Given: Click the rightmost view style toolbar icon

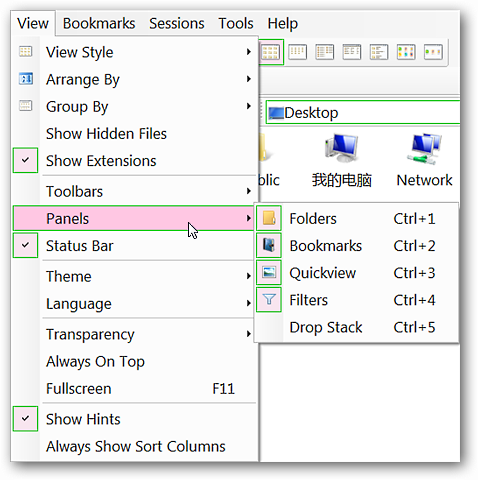Looking at the screenshot, I should tap(433, 52).
